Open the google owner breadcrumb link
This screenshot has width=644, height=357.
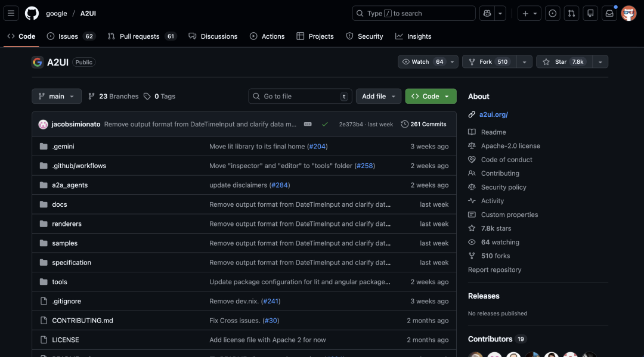[56, 14]
